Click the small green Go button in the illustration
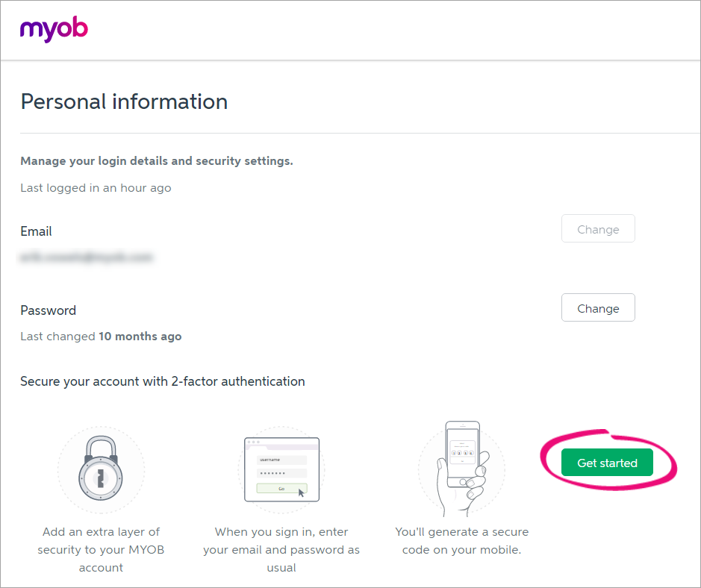 pos(281,489)
